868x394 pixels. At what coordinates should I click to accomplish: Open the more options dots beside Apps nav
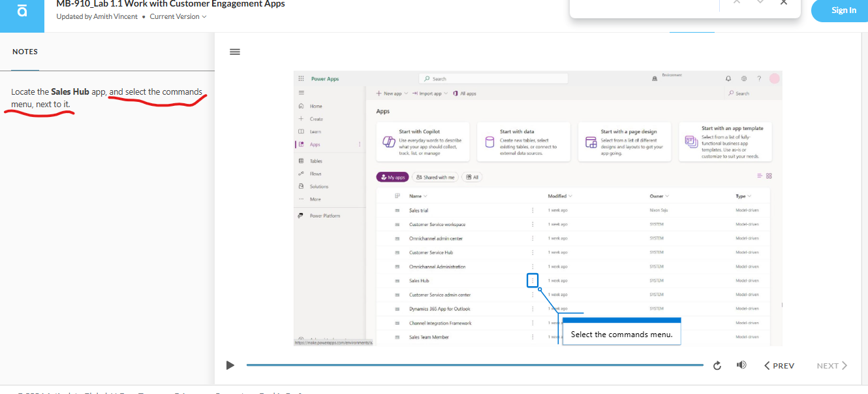tap(360, 144)
